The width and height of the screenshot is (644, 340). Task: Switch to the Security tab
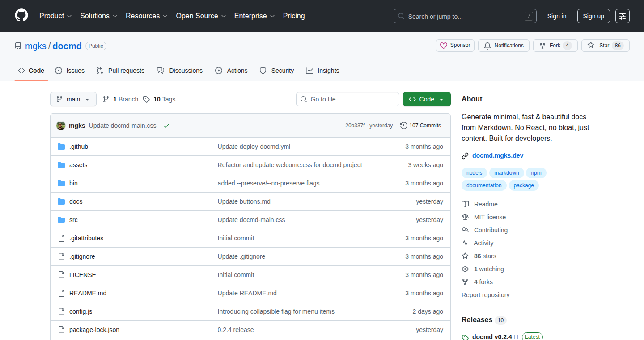tap(277, 71)
